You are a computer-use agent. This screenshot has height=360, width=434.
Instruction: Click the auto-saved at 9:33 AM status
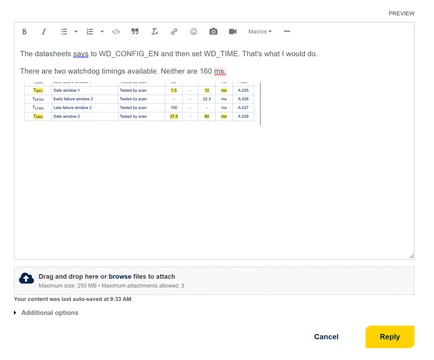72,299
